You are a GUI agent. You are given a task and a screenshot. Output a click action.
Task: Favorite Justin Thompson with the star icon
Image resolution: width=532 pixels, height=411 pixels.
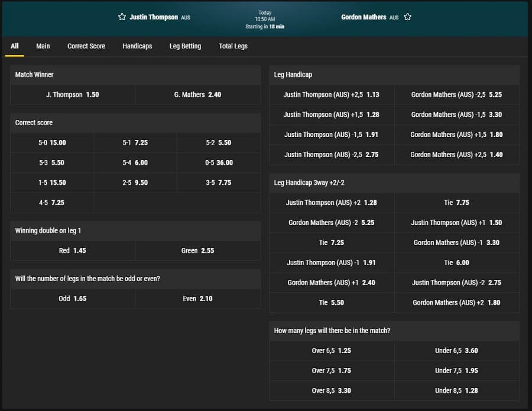click(122, 17)
